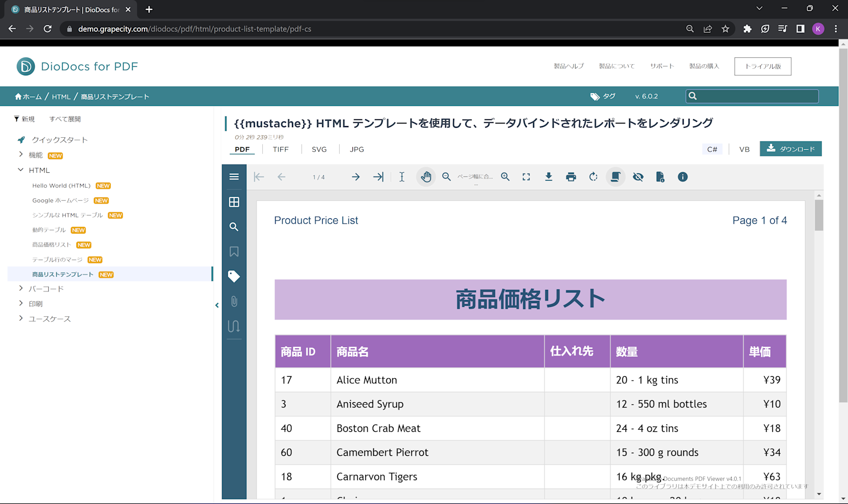The width and height of the screenshot is (848, 504).
Task: Expand the 機能 tree node
Action: [x=21, y=154]
